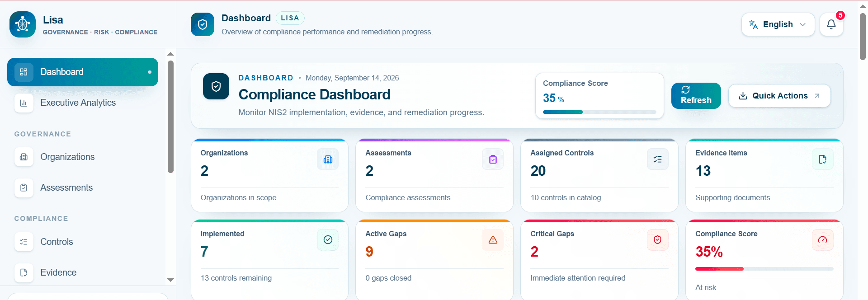Click the 'Organizations in scope' text

click(x=238, y=198)
